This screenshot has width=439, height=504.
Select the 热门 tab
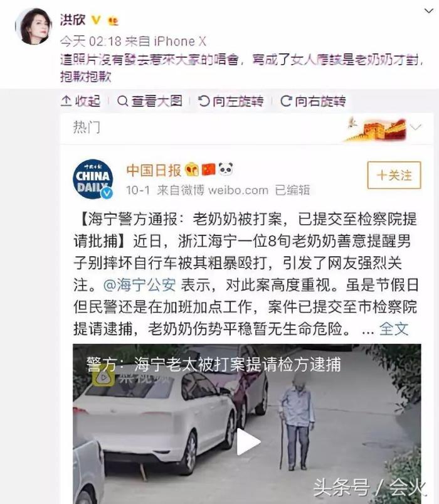[x=86, y=127]
